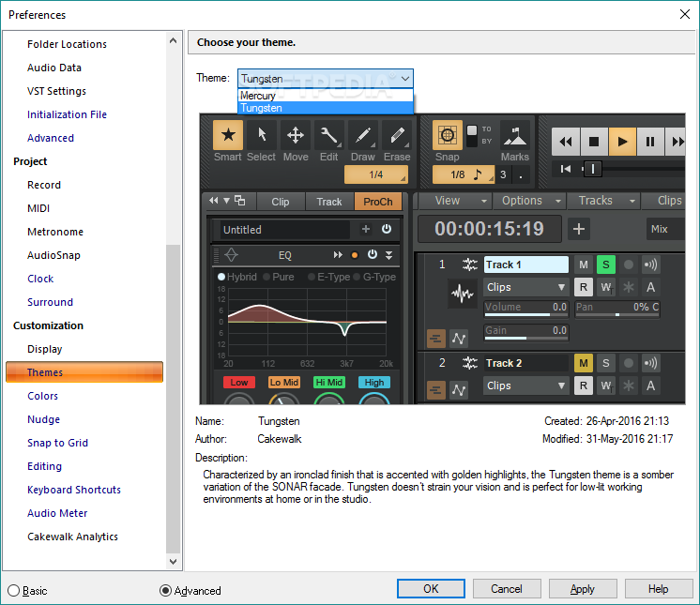
Task: Select the Draw pencil tool
Action: tap(363, 134)
